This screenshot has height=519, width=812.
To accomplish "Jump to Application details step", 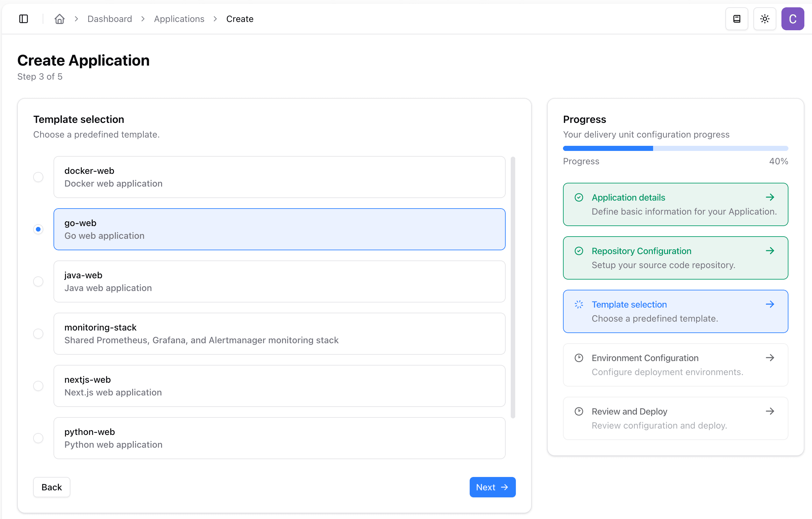I will [675, 204].
